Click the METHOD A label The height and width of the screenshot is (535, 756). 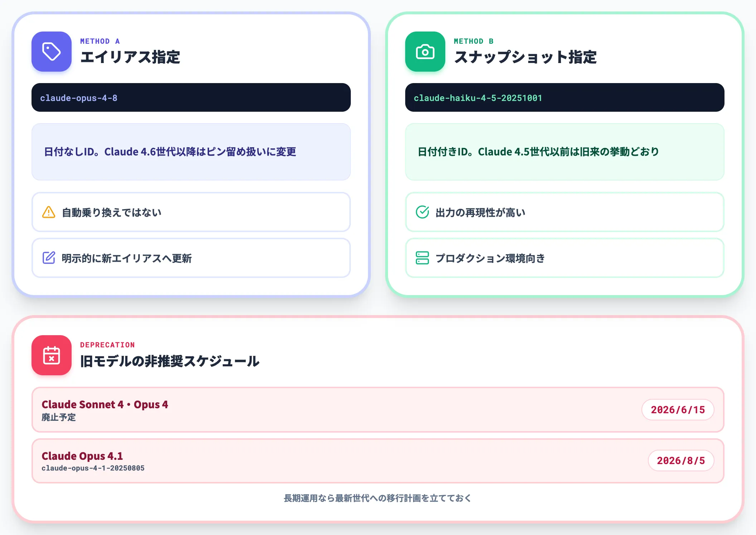[x=100, y=41]
